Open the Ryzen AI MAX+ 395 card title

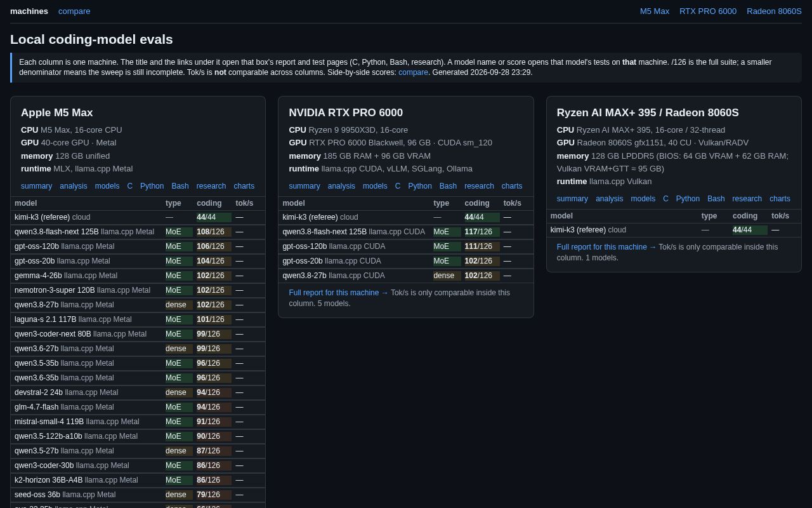coord(648,112)
